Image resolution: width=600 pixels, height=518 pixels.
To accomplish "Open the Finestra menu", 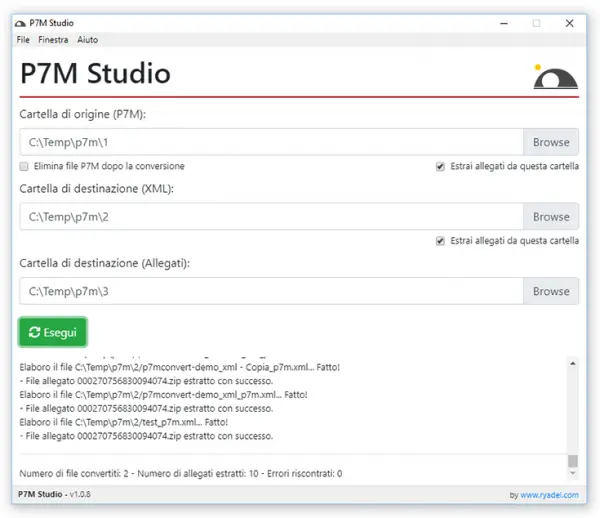I will (x=53, y=40).
